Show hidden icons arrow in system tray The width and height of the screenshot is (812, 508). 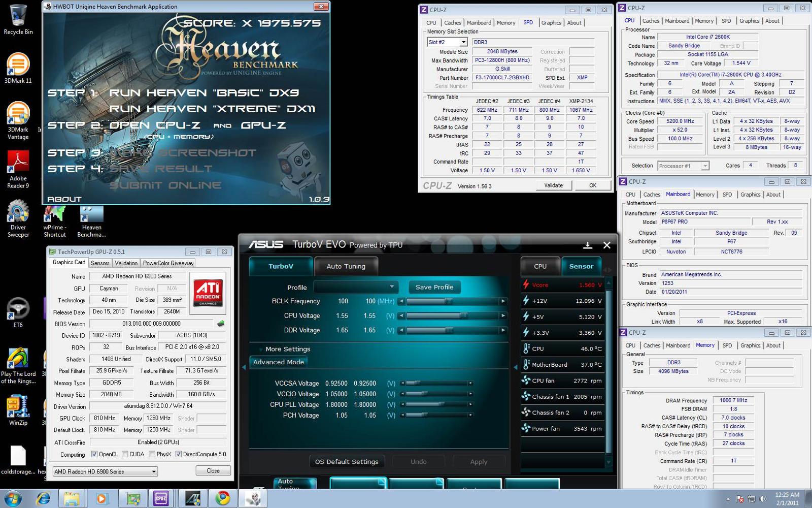[x=728, y=499]
